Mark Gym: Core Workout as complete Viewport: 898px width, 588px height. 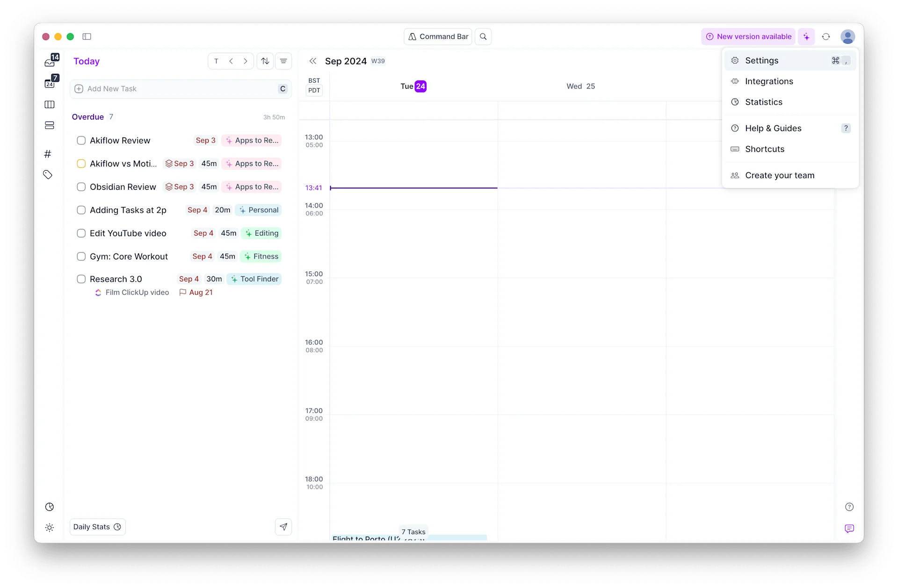pos(81,256)
